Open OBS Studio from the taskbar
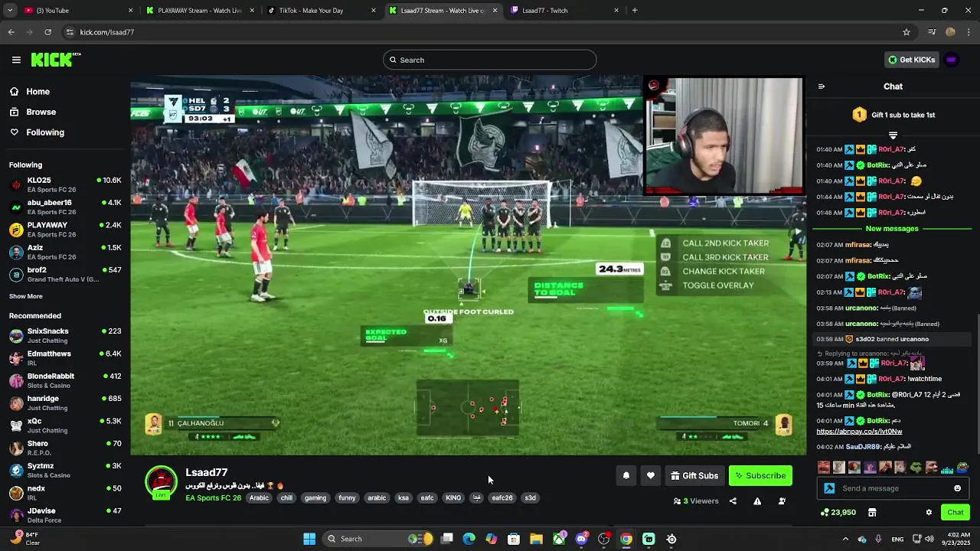Viewport: 980px width, 551px height. coord(604,539)
